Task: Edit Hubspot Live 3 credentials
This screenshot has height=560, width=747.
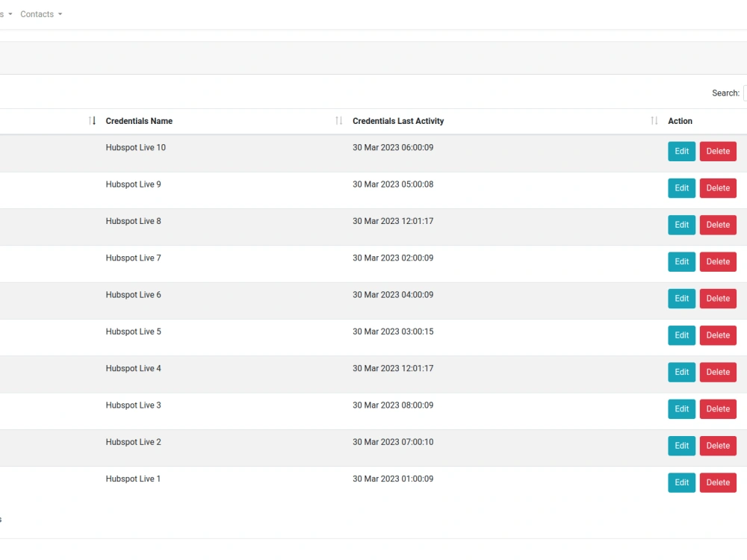Action: click(682, 409)
